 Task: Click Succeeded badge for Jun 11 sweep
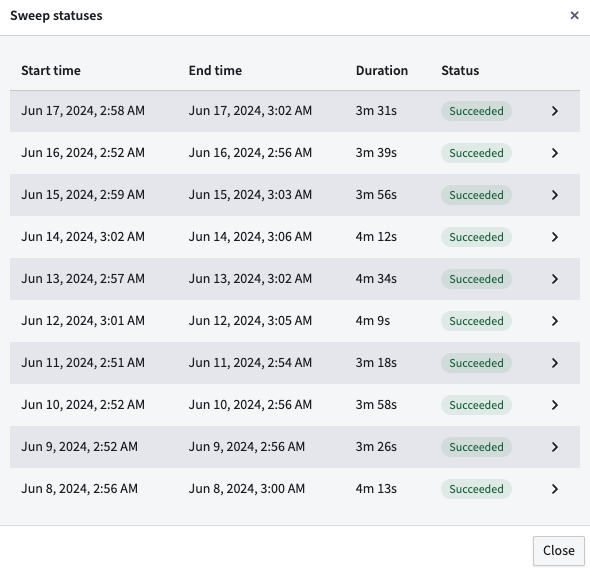tap(476, 363)
